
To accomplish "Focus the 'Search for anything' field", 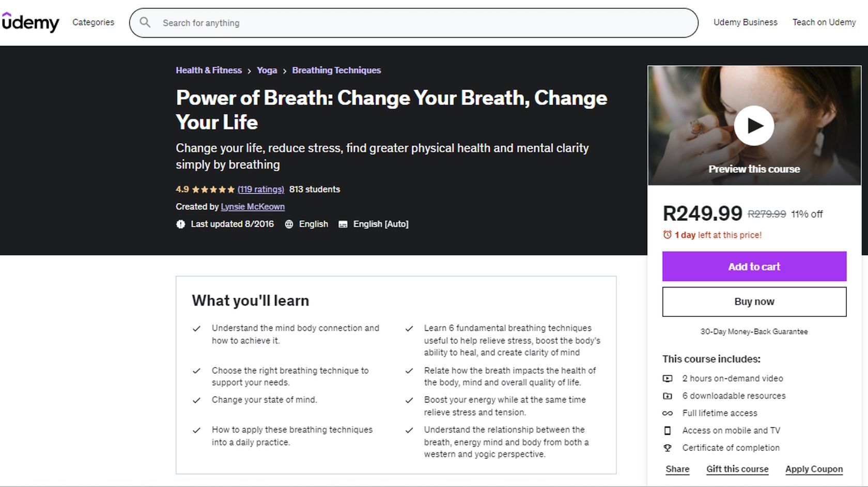I will [x=414, y=23].
